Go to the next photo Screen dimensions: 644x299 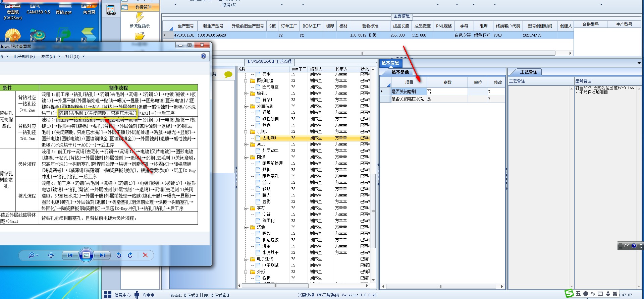tap(102, 255)
